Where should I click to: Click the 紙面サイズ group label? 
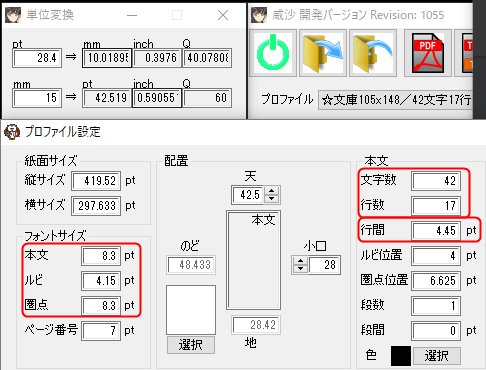[x=50, y=161]
